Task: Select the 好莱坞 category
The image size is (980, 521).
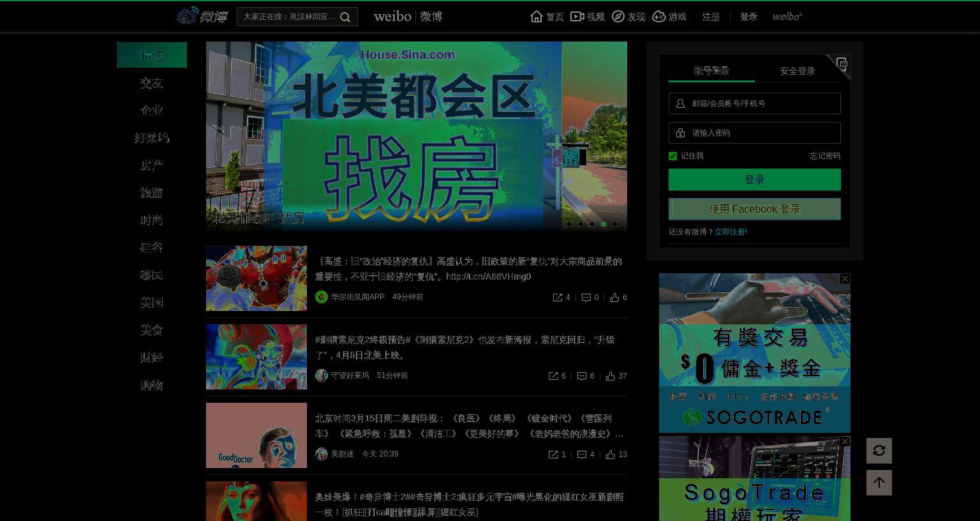Action: click(152, 137)
